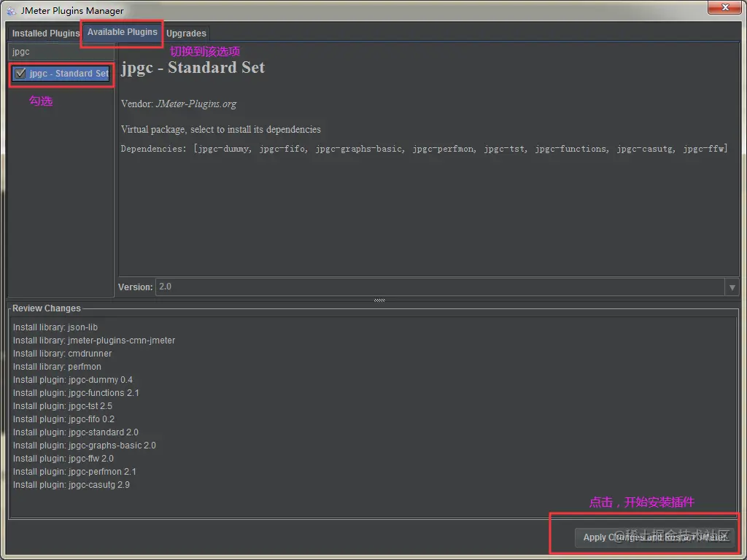Open the Available Plugins tab

[x=123, y=32]
